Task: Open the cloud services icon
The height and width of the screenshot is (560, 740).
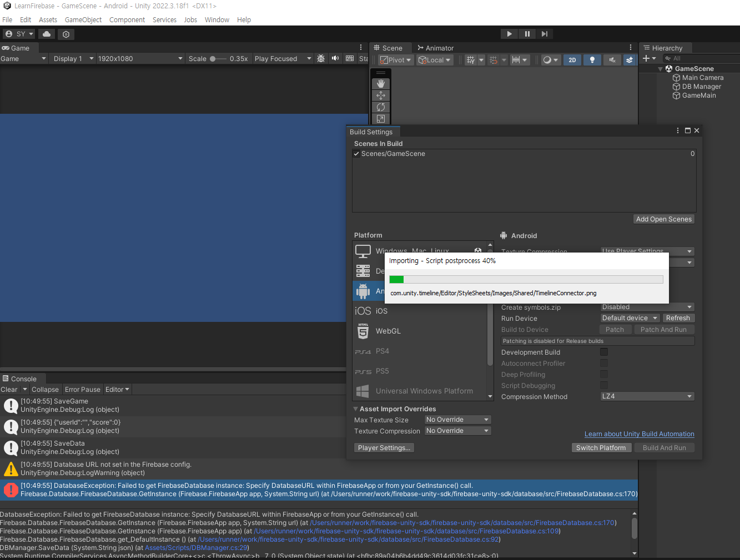Action: click(47, 34)
